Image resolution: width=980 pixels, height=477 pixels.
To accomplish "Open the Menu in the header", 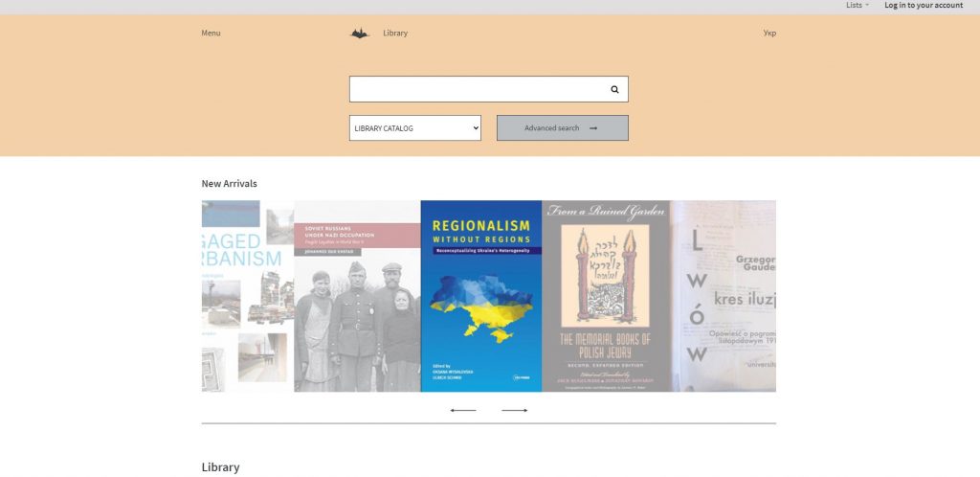I will pos(211,34).
